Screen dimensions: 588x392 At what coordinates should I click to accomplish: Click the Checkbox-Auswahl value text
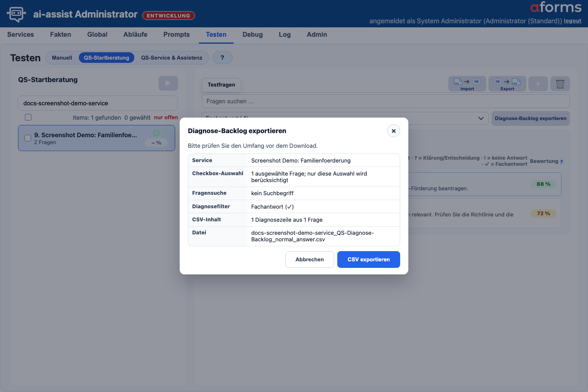[309, 177]
